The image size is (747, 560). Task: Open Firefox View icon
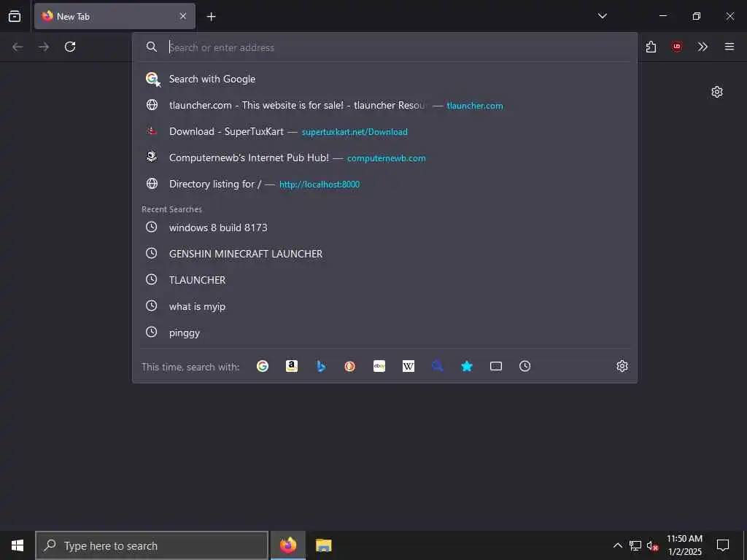[15, 16]
